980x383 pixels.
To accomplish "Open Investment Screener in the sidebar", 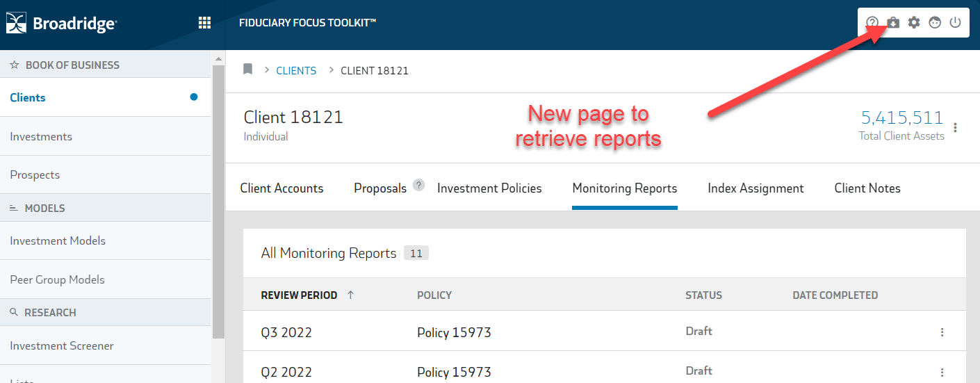I will (62, 345).
